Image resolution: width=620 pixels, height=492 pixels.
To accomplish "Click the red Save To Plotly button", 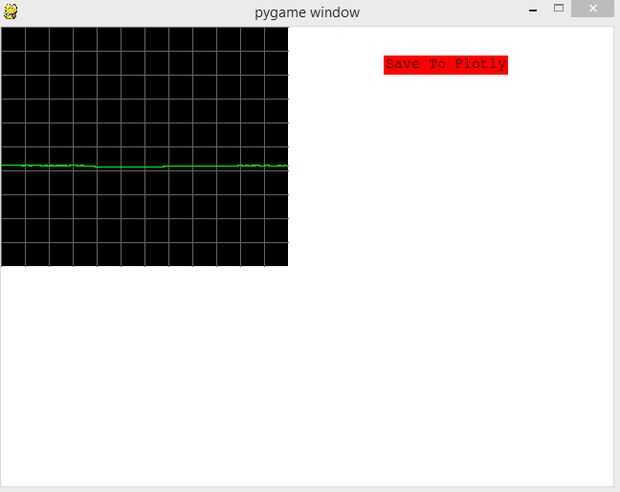I will click(446, 65).
